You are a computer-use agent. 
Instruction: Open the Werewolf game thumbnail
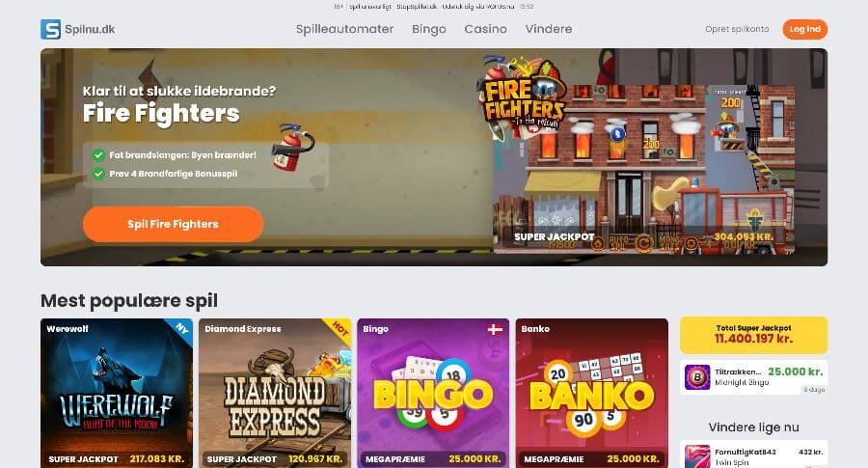117,394
